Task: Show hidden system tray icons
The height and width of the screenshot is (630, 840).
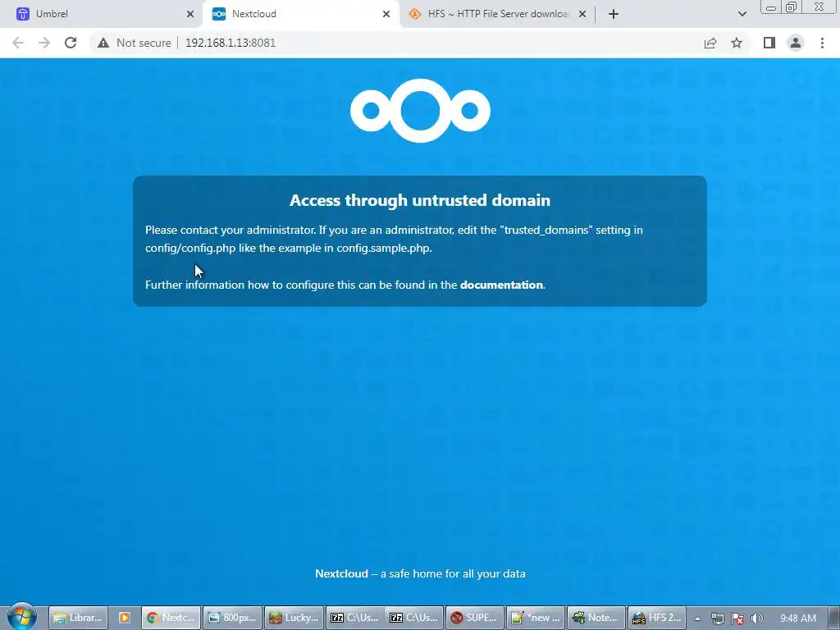Action: (x=697, y=619)
